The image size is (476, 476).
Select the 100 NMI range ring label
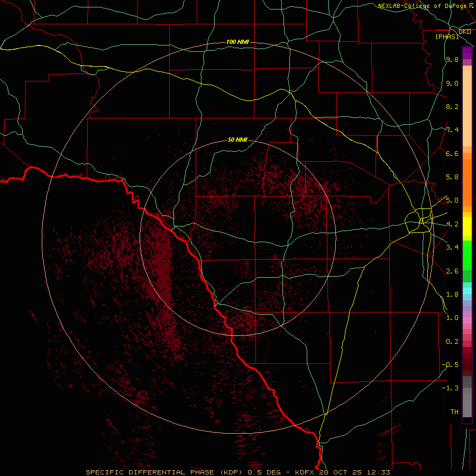coord(237,42)
